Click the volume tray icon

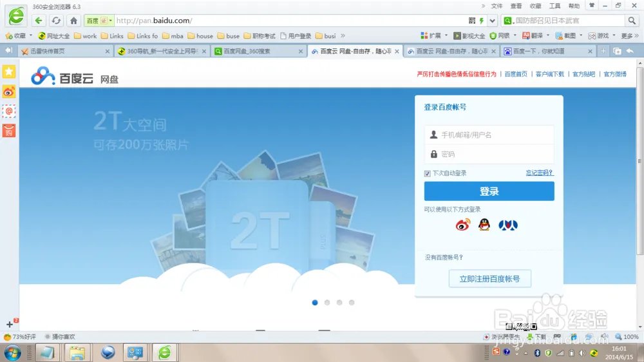pyautogui.click(x=582, y=353)
